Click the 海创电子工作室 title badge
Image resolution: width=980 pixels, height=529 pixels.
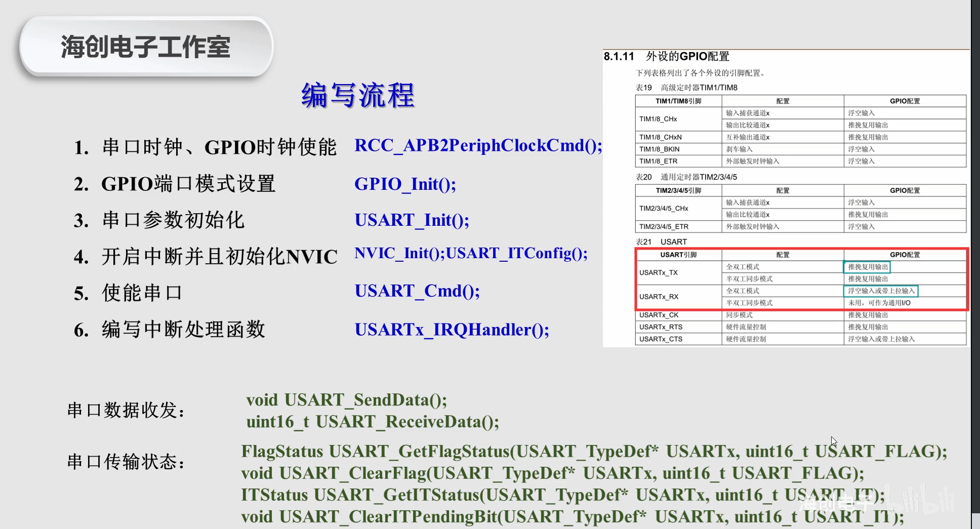click(x=146, y=47)
